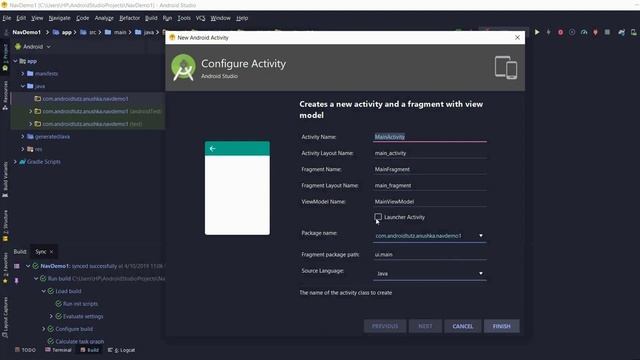
Task: Click back arrow in activity preview thumbnail
Action: point(213,149)
